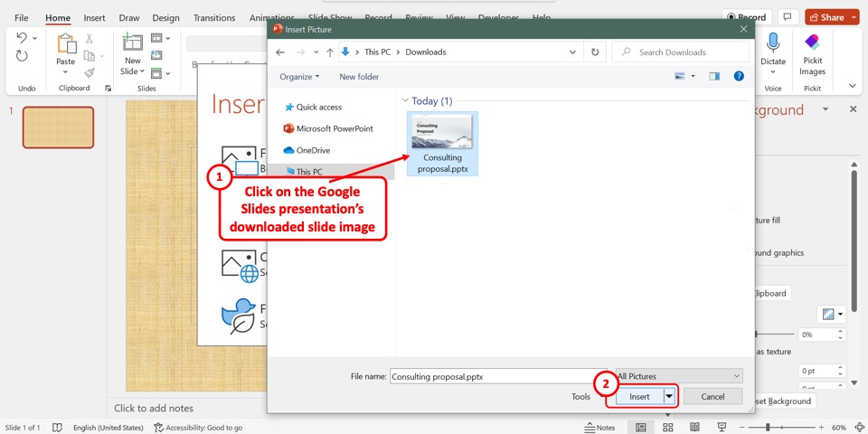
Task: Go back in Insert Picture dialog
Action: [280, 52]
